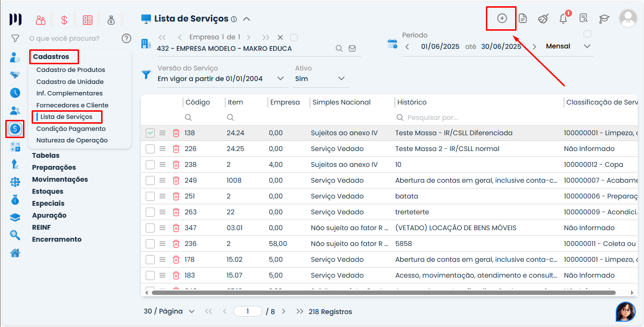The image size is (644, 327).
Task: Open the notifications bell icon
Action: pos(563,19)
